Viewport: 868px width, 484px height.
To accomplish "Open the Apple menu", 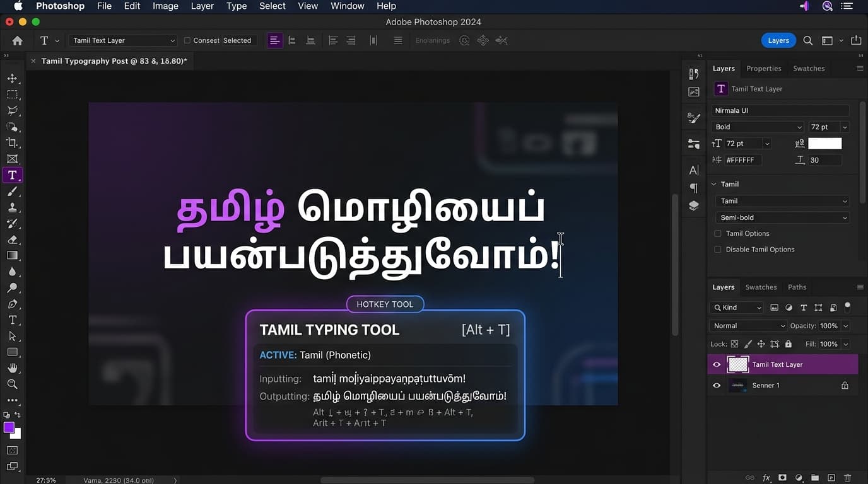I will pos(18,6).
